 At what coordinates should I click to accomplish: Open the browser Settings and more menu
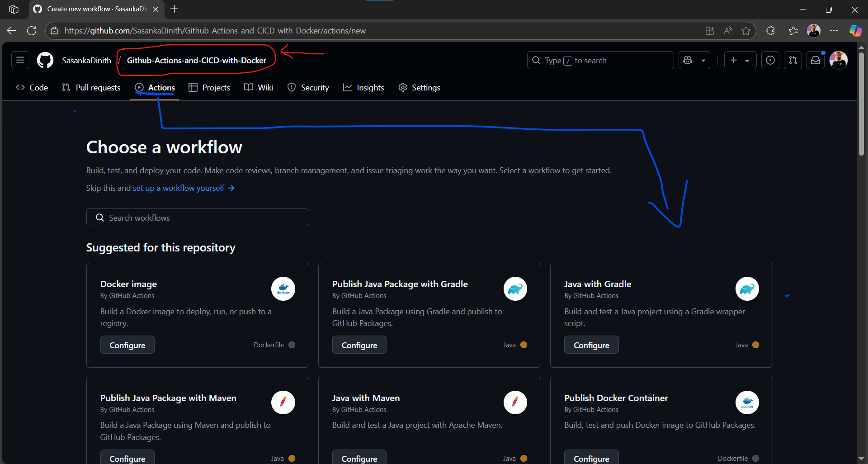tap(834, 31)
